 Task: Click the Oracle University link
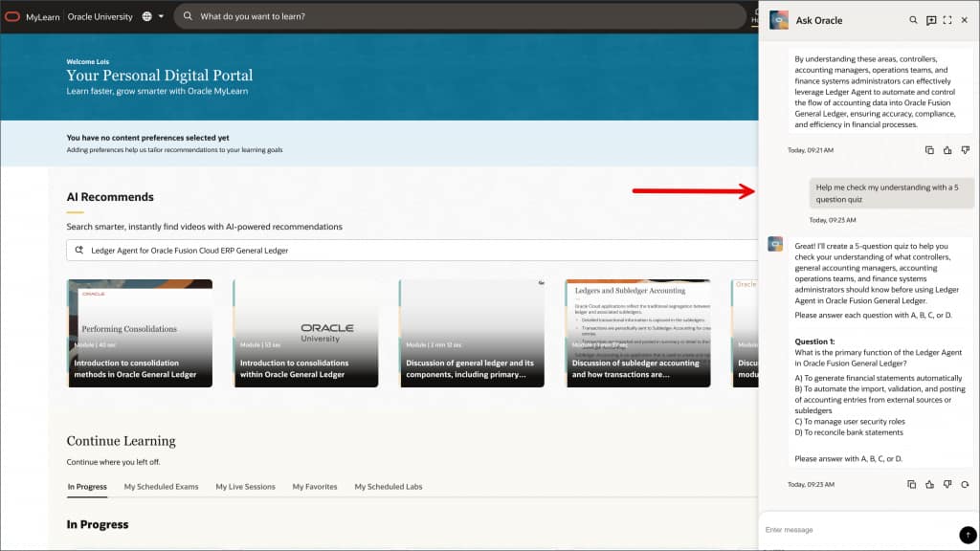point(100,17)
